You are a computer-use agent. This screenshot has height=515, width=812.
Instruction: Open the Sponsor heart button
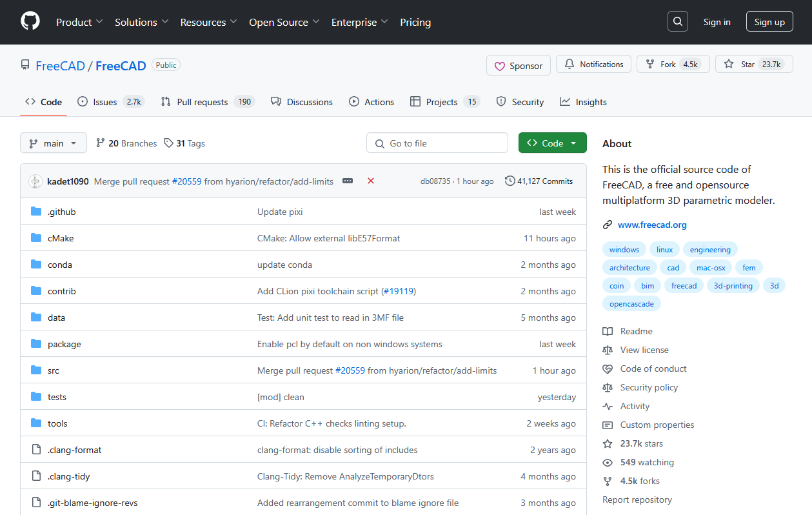point(519,65)
